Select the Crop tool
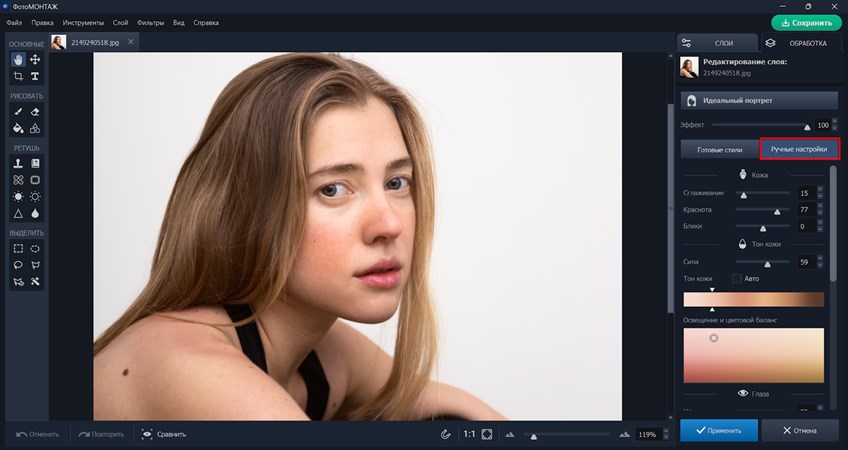The width and height of the screenshot is (848, 450). pos(18,76)
